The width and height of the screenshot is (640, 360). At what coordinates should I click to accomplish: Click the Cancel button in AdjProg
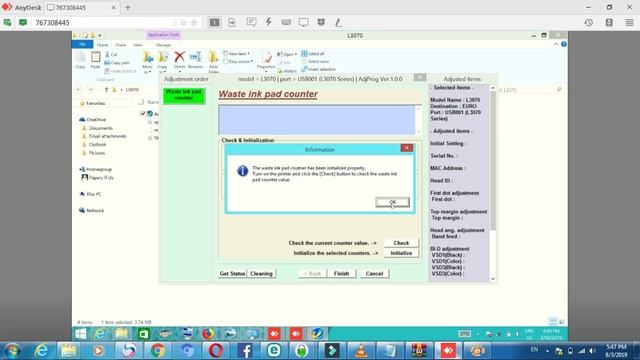374,273
